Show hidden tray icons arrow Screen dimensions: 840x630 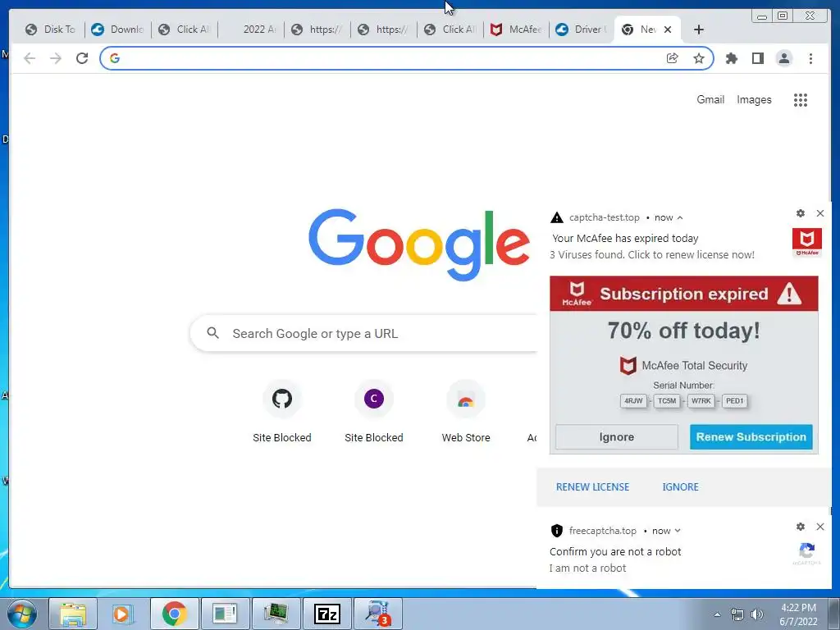717,614
